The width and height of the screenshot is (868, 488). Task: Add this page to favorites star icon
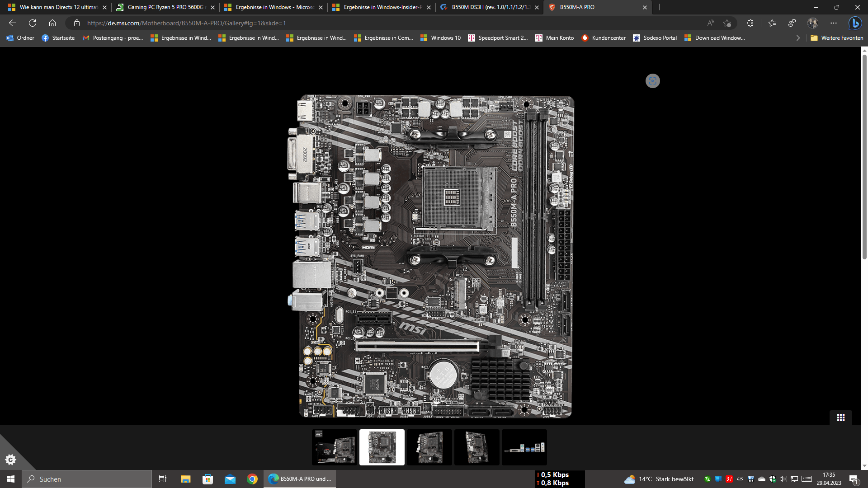(x=727, y=23)
